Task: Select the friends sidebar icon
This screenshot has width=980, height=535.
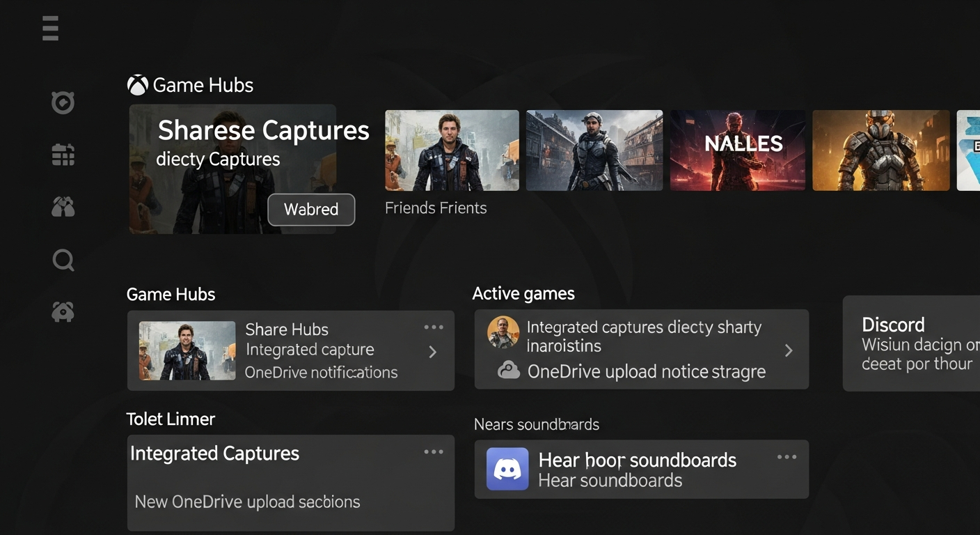Action: (x=63, y=207)
